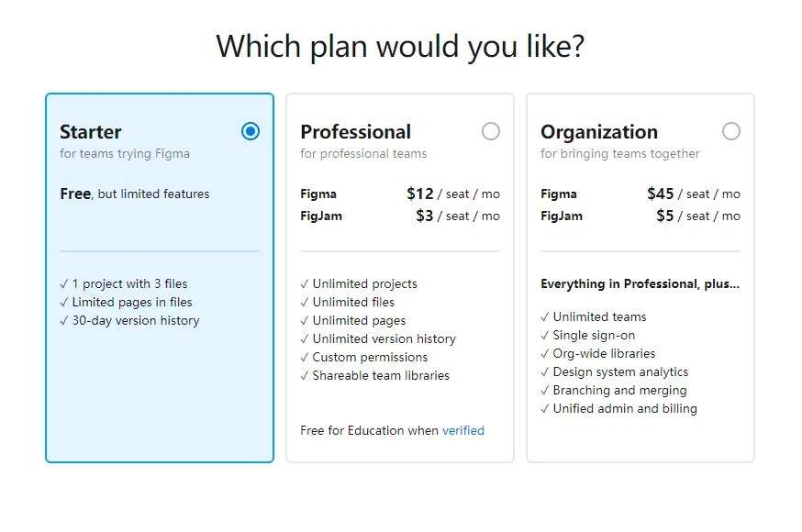Click the Organization FigJam $5 price

coord(665,216)
